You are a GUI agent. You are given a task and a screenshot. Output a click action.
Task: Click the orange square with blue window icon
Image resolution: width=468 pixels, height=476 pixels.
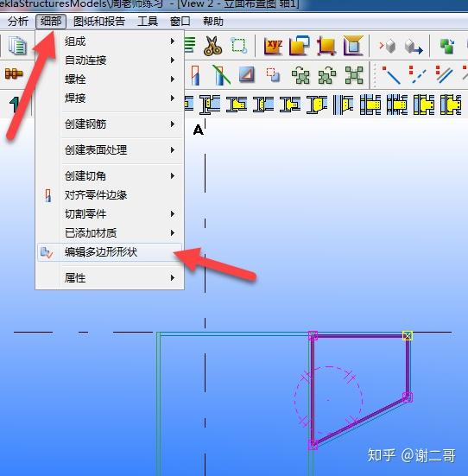click(300, 46)
